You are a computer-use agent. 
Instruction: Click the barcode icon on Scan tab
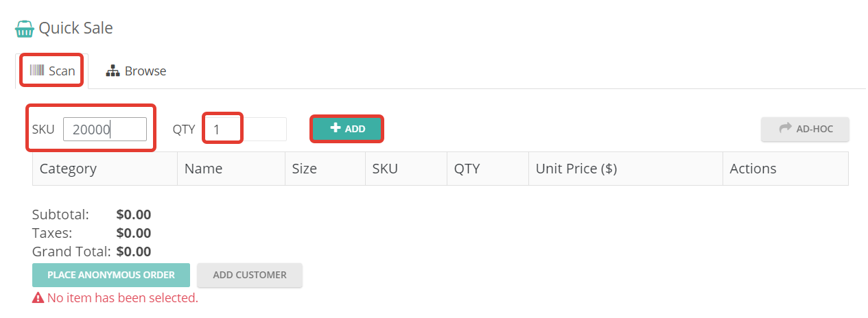click(x=37, y=71)
